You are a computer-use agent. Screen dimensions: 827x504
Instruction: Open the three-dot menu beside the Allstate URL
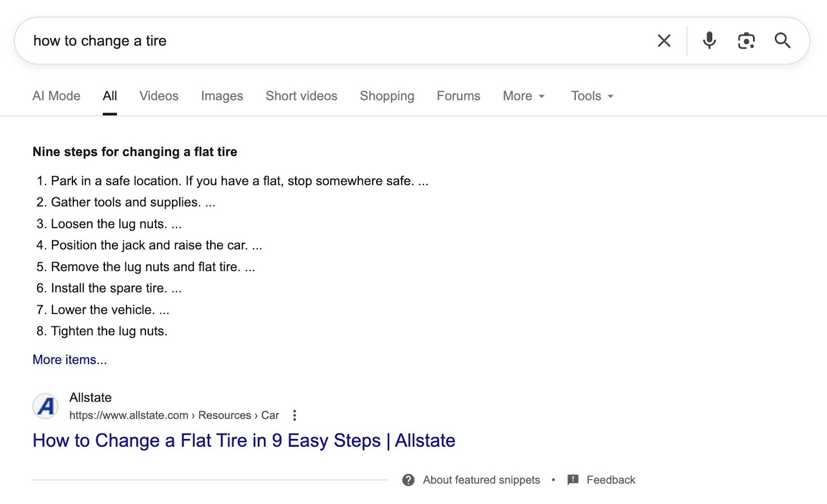coord(294,415)
